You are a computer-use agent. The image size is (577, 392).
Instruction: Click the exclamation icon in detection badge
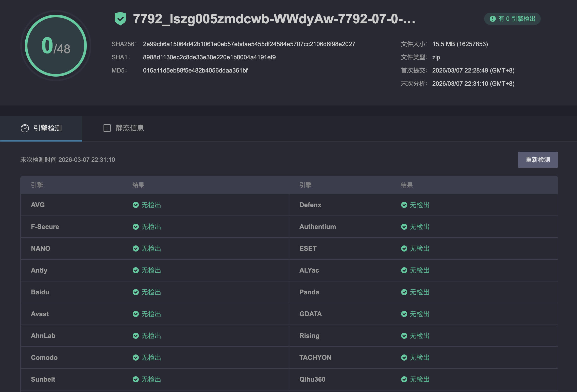point(493,19)
